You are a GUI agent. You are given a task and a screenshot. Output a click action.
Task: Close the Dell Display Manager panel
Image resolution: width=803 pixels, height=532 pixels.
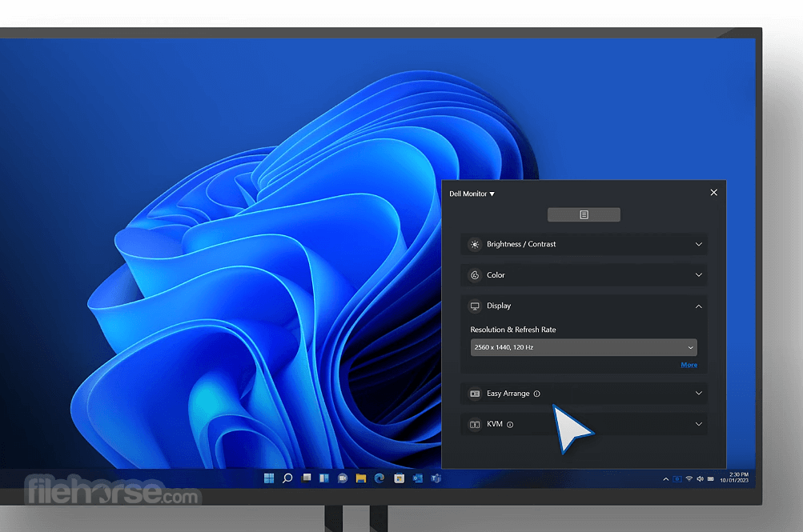[x=714, y=192]
